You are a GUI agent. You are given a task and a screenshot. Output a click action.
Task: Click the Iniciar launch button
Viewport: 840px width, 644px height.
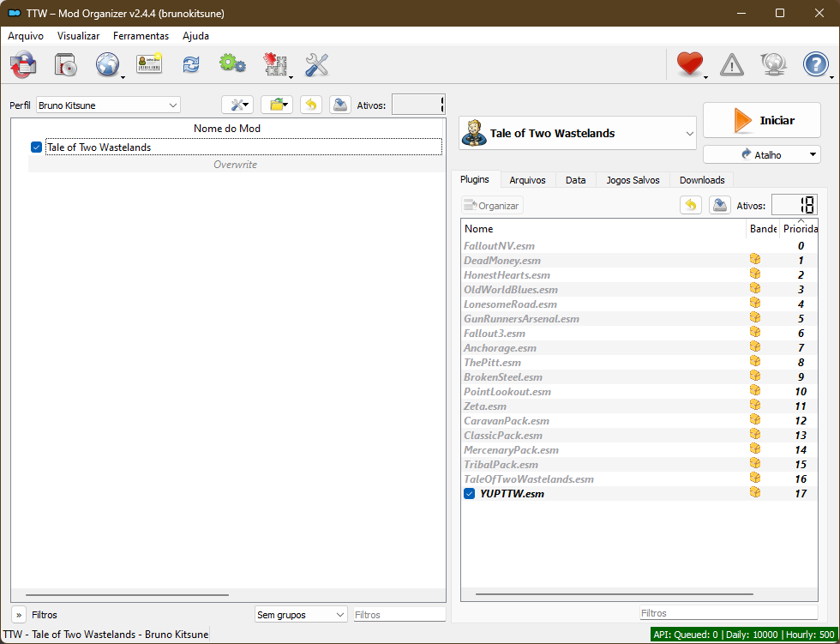click(762, 120)
